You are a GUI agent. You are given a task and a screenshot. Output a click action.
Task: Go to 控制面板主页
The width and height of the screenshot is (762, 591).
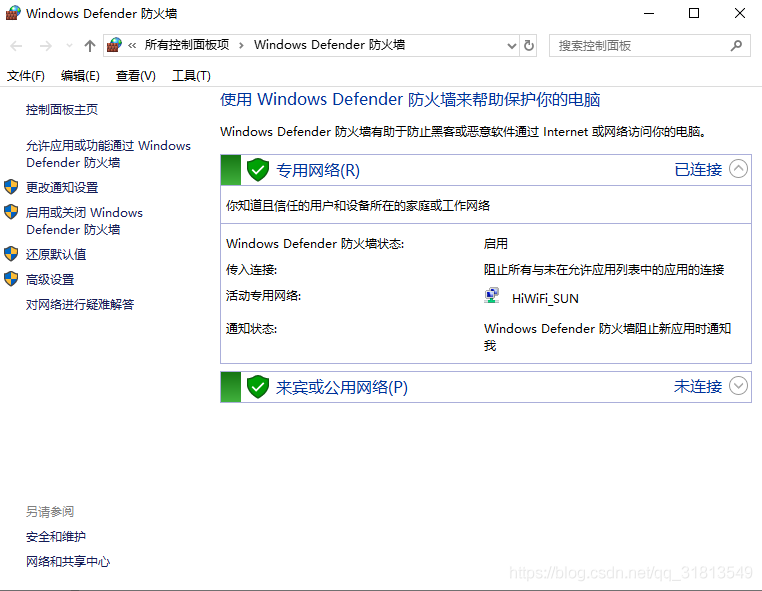coord(62,110)
